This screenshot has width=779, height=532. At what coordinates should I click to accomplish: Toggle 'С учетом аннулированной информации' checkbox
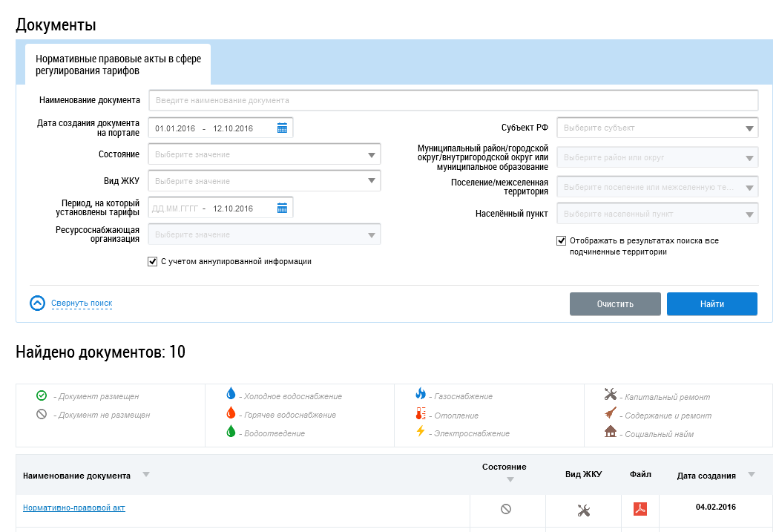pos(153,261)
